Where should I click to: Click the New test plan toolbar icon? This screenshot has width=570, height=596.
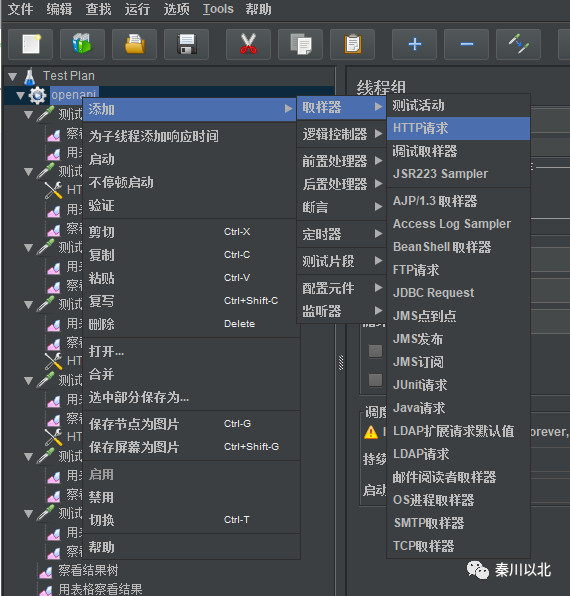[x=30, y=44]
